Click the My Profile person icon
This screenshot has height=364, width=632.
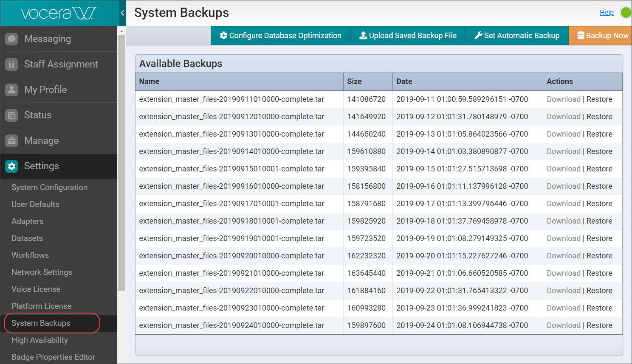(11, 90)
